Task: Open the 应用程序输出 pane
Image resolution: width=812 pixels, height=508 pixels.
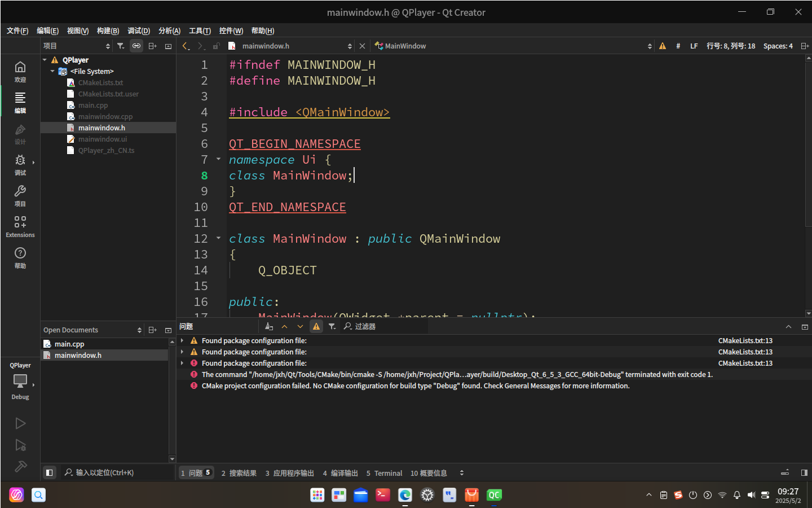Action: [289, 473]
